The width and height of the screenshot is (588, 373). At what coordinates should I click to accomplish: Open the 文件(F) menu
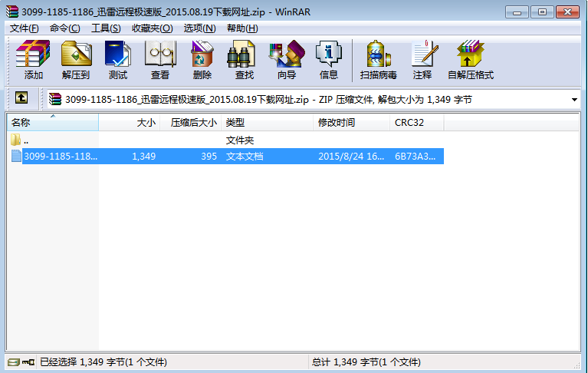point(24,28)
